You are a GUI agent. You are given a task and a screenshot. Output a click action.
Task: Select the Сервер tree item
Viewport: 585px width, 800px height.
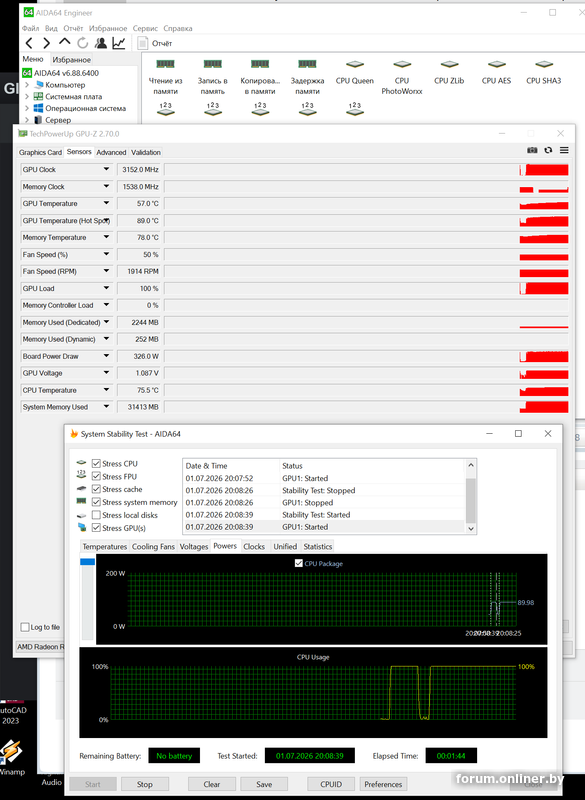click(53, 120)
